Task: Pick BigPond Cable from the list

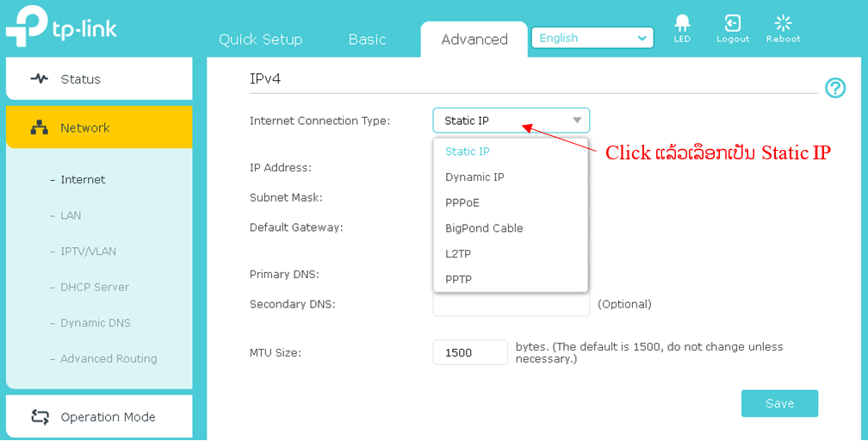Action: (x=484, y=228)
